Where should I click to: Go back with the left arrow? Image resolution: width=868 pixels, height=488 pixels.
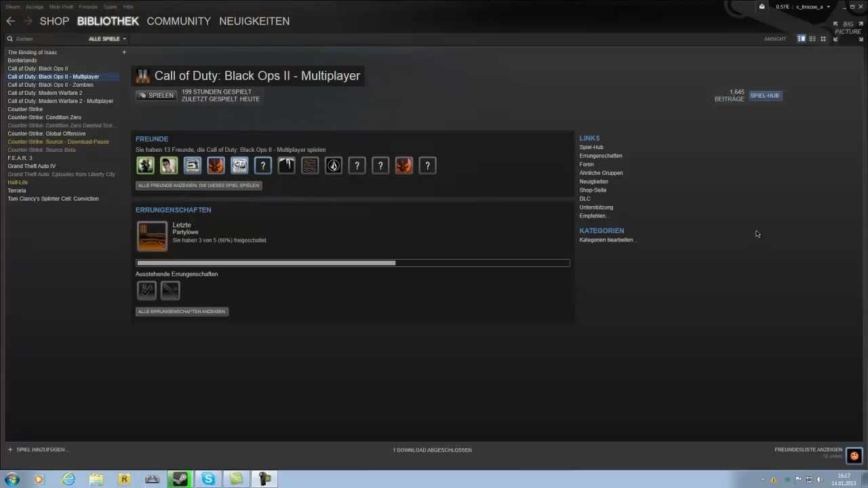tap(10, 21)
